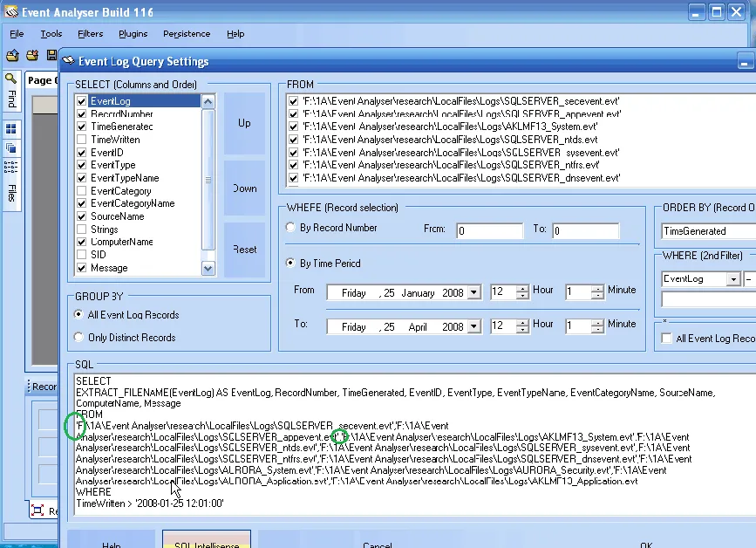The width and height of the screenshot is (756, 548).
Task: Choose By Time Period radio option
Action: click(290, 263)
